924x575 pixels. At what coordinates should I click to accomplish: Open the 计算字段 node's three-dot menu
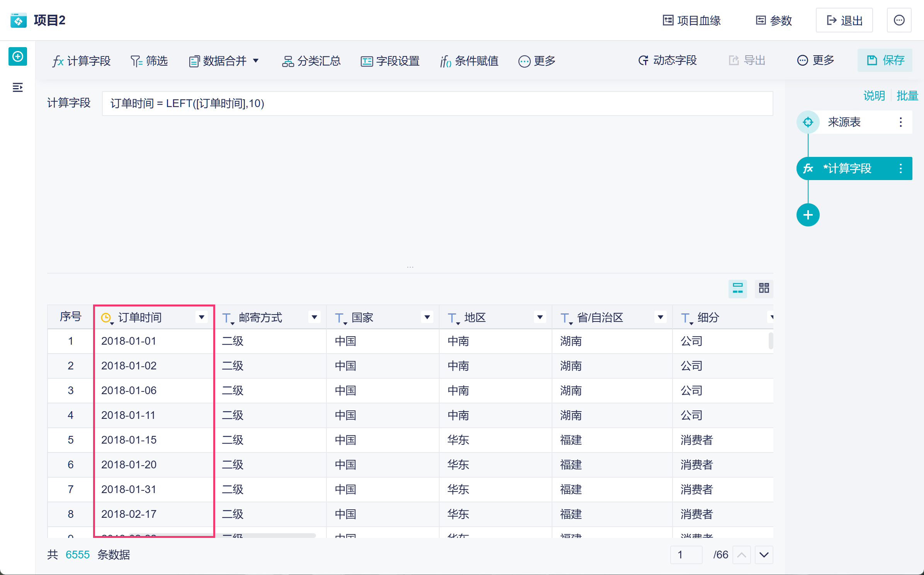tap(900, 168)
